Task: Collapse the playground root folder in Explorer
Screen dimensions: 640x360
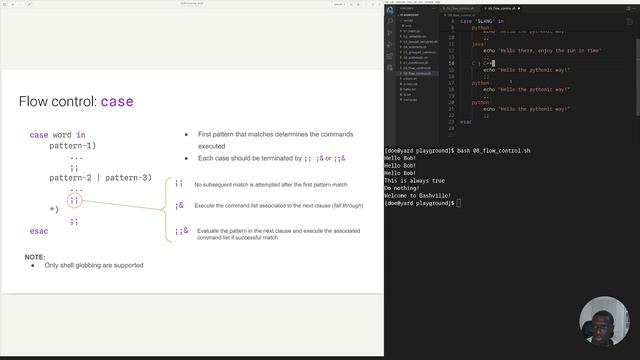Action: [409, 15]
